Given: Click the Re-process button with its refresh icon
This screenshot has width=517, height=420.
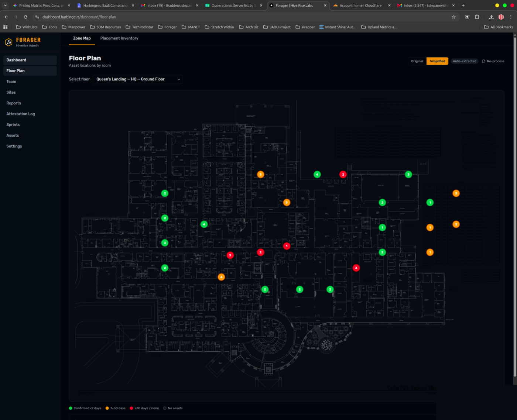Looking at the screenshot, I should pyautogui.click(x=493, y=61).
